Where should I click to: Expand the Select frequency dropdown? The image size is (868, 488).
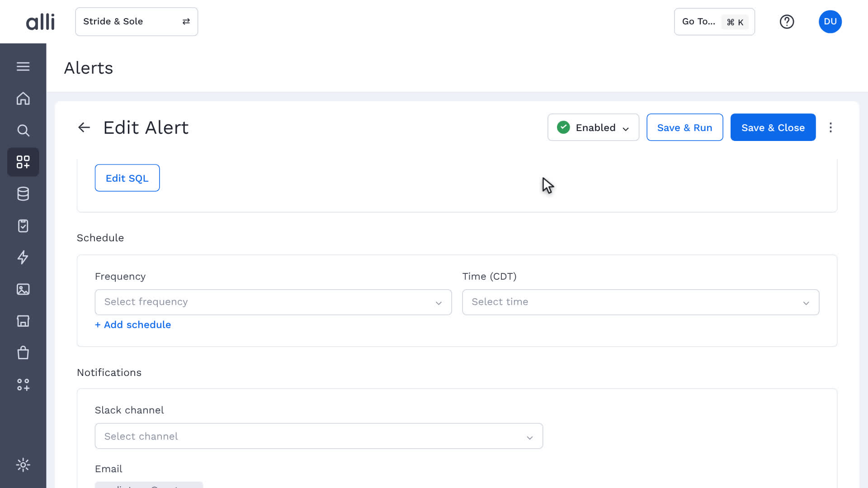coord(273,302)
